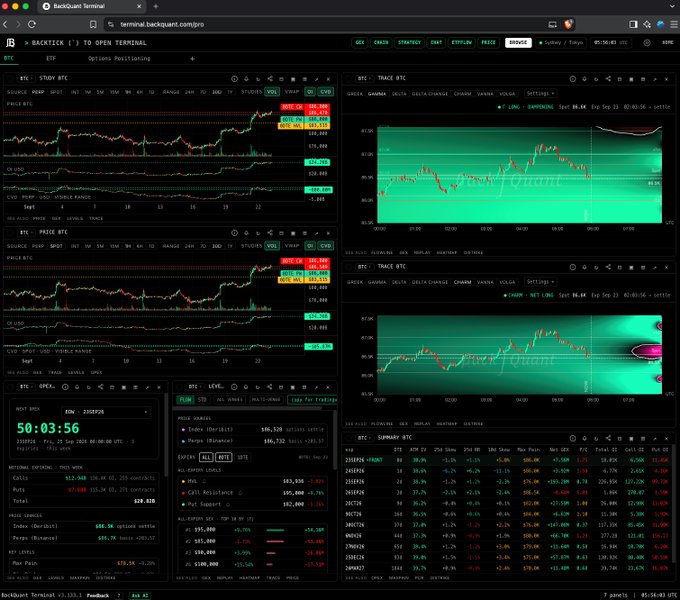Click the Feedback link

click(98, 596)
